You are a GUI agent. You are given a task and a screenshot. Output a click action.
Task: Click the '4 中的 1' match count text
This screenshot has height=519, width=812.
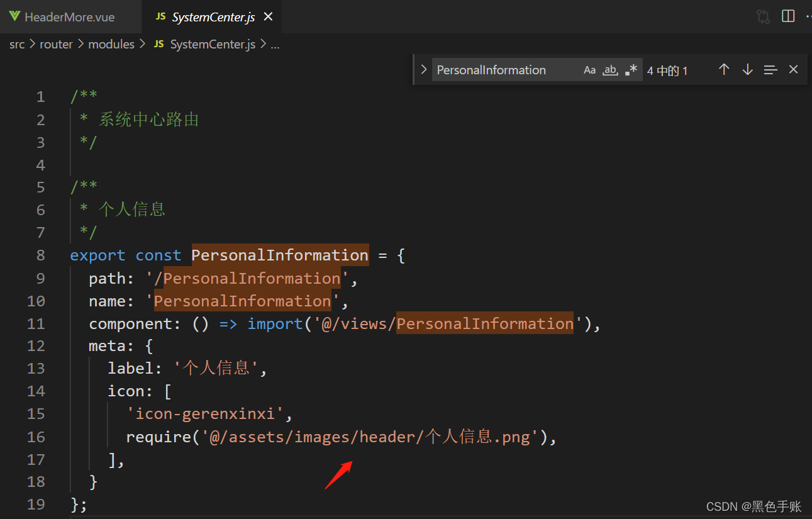coord(667,70)
